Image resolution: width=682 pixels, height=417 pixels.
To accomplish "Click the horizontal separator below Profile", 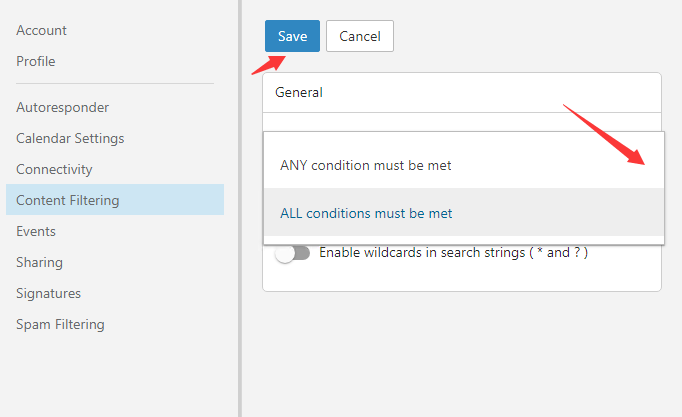I will click(114, 84).
